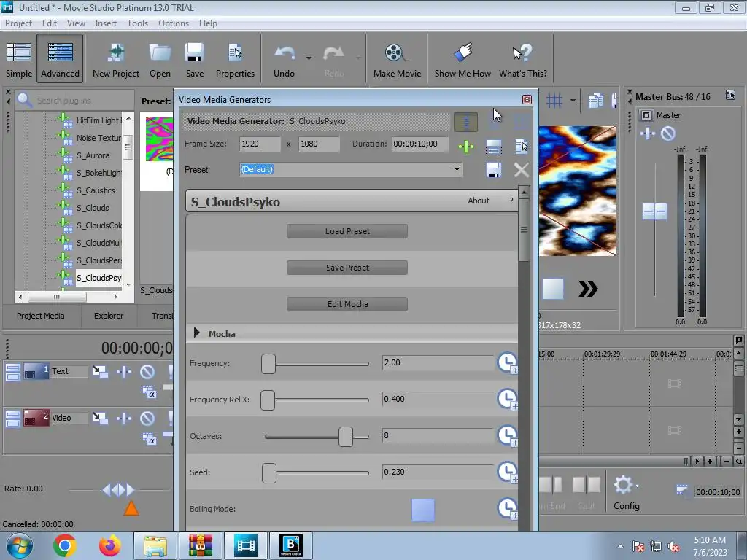747x560 pixels.
Task: Open Firefox from the taskbar
Action: coord(109,545)
